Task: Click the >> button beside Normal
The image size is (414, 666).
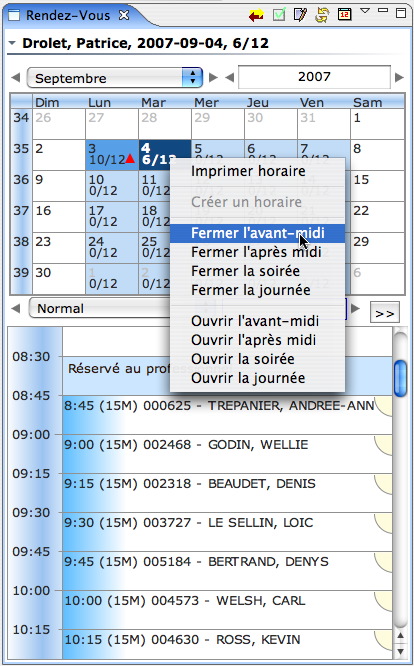Action: pos(385,313)
